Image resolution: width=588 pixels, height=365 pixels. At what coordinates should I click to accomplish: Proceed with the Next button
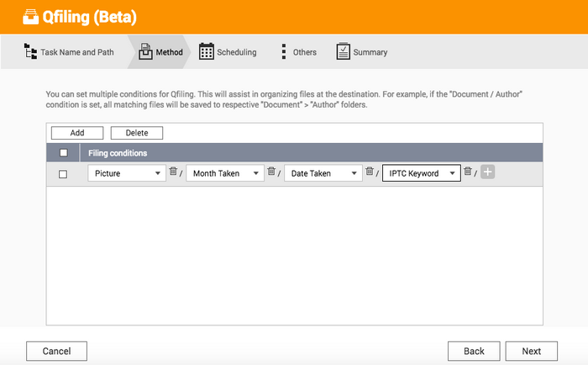coord(532,351)
